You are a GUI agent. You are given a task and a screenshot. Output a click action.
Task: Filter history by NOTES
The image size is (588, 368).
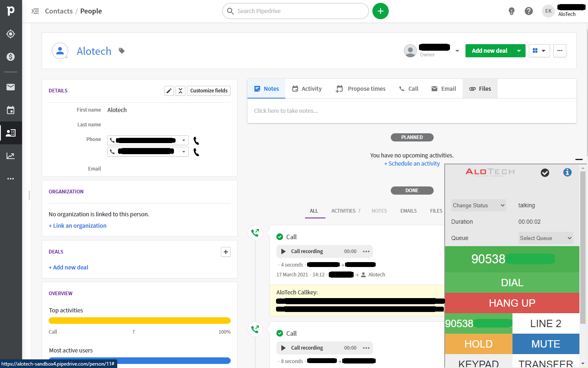point(379,211)
